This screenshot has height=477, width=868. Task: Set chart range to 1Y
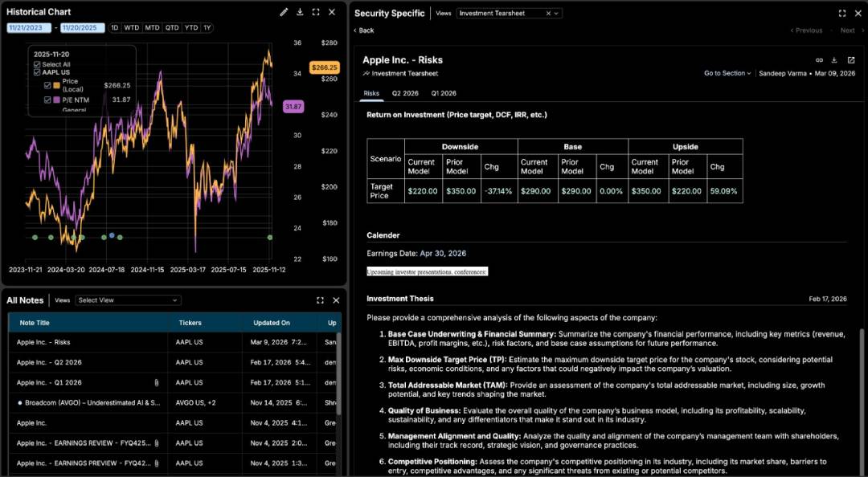207,27
